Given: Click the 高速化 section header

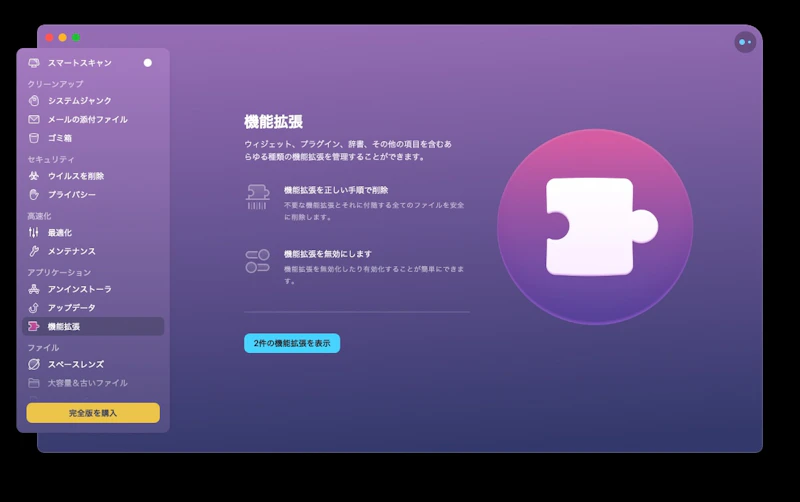Looking at the screenshot, I should coord(39,216).
